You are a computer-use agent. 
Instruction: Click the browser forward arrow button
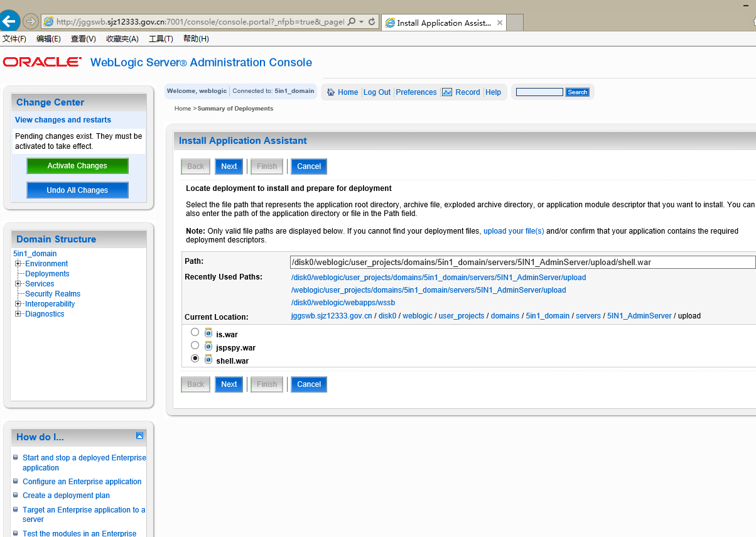click(31, 21)
